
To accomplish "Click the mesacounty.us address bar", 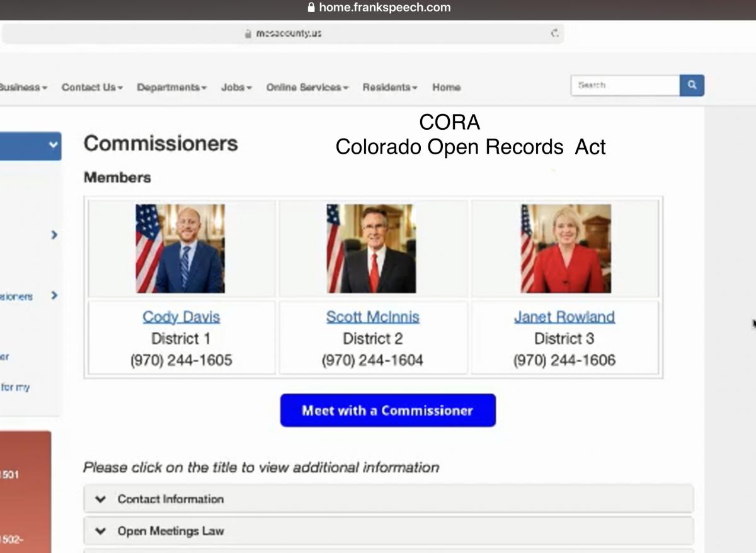I will tap(283, 33).
